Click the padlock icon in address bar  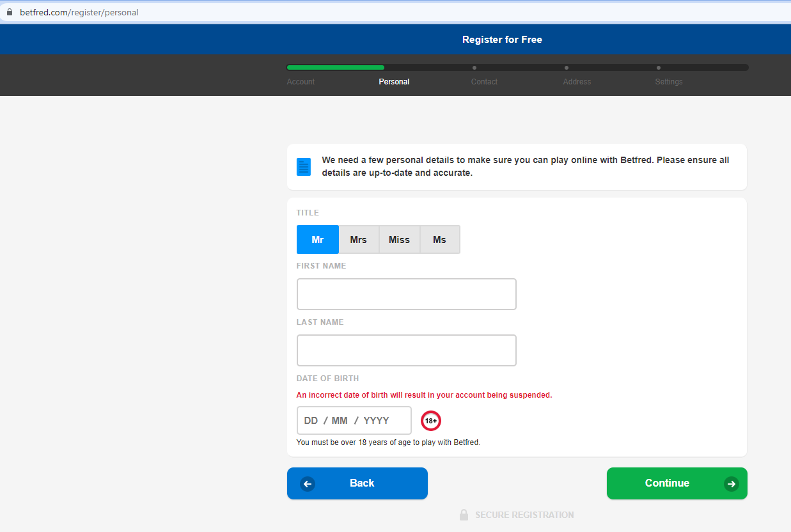point(9,12)
